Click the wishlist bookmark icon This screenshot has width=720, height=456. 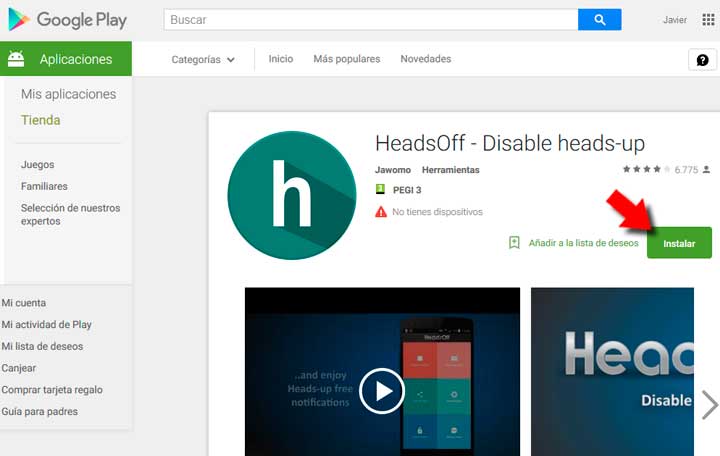click(514, 243)
